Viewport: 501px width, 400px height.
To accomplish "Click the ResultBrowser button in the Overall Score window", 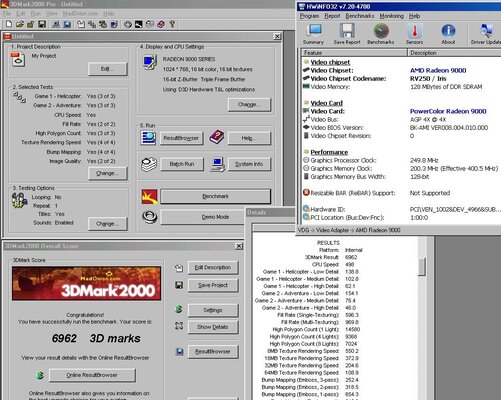I will click(213, 351).
